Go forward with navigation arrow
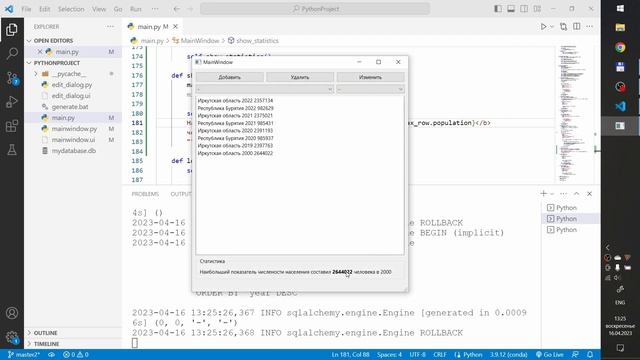 pos(190,9)
